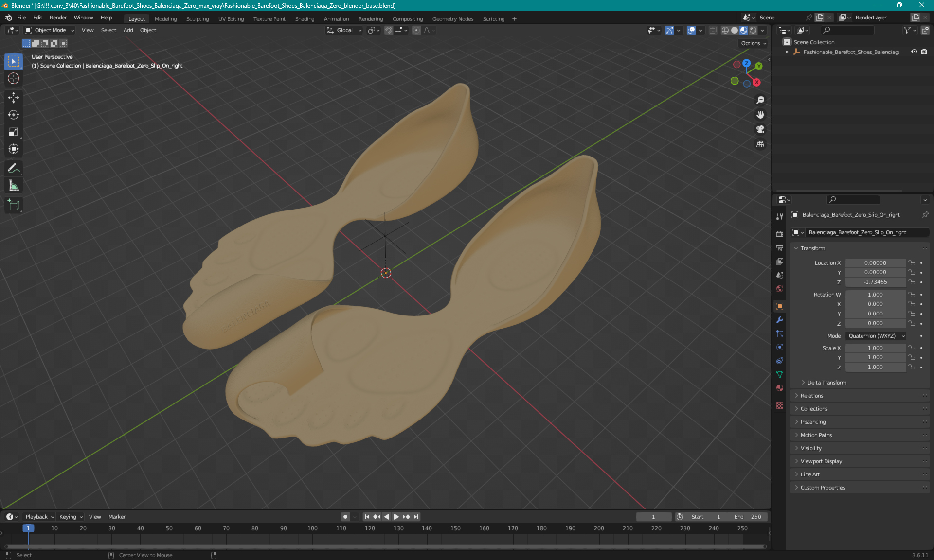Disable Fashionable_Barefoot_Shoes collection in renders
This screenshot has height=560, width=934.
tap(924, 52)
